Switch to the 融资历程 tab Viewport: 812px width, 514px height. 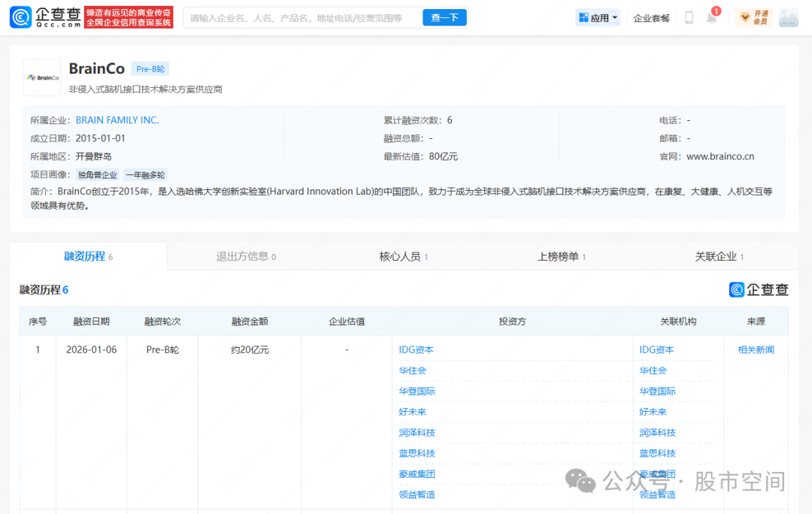click(88, 256)
